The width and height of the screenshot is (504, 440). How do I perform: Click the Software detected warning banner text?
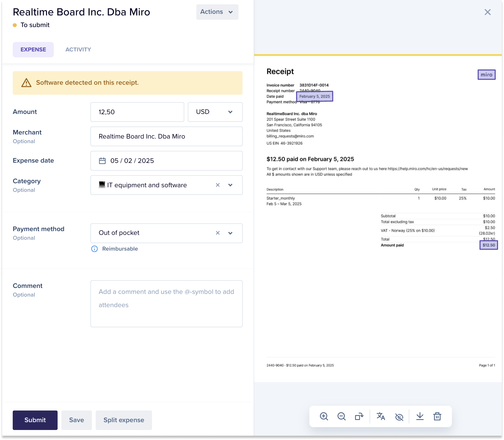(x=87, y=83)
